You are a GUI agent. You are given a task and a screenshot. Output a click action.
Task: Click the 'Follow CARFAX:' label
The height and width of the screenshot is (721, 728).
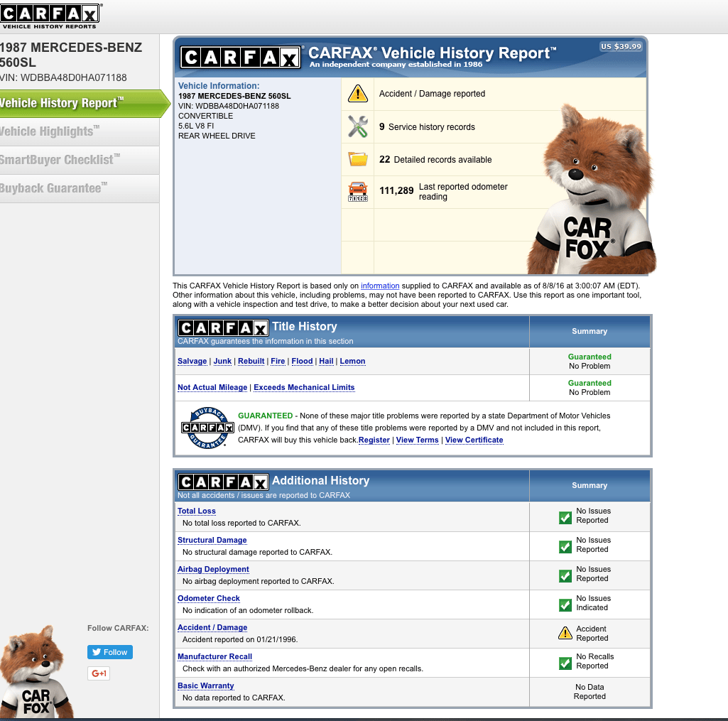point(118,628)
